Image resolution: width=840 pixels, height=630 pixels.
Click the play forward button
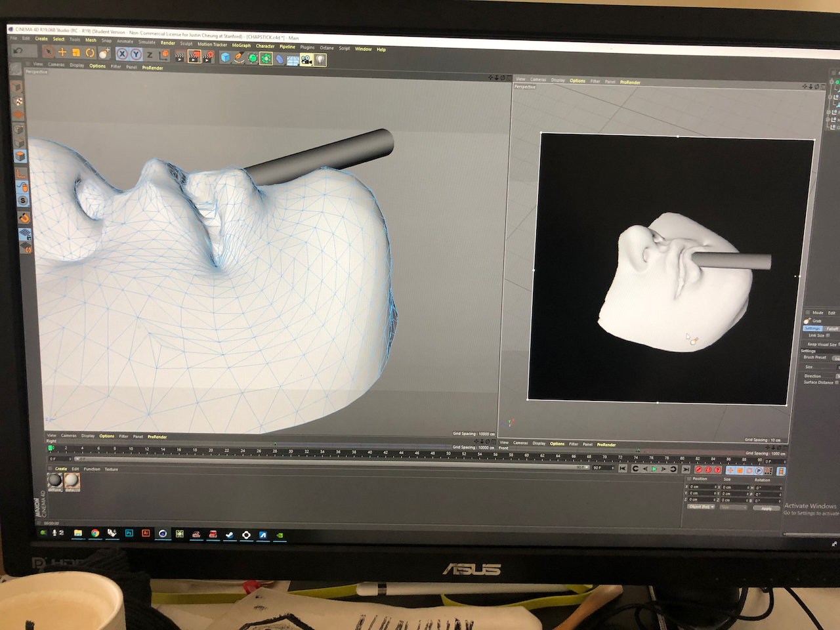click(654, 469)
